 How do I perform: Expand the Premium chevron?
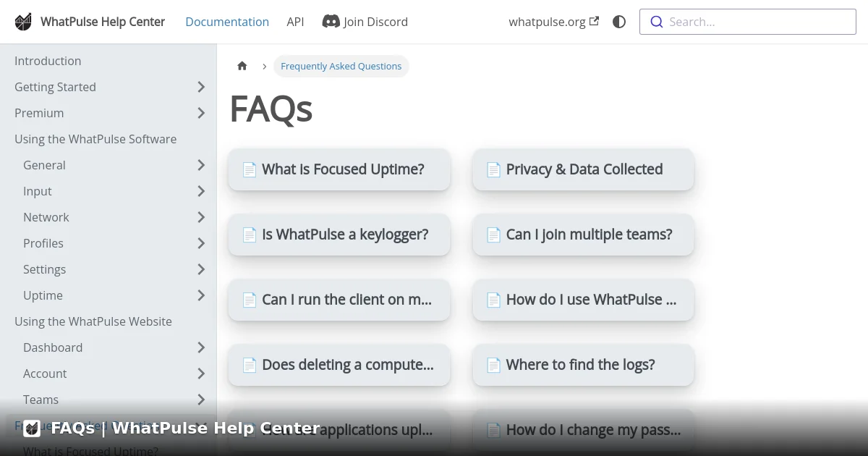click(201, 113)
